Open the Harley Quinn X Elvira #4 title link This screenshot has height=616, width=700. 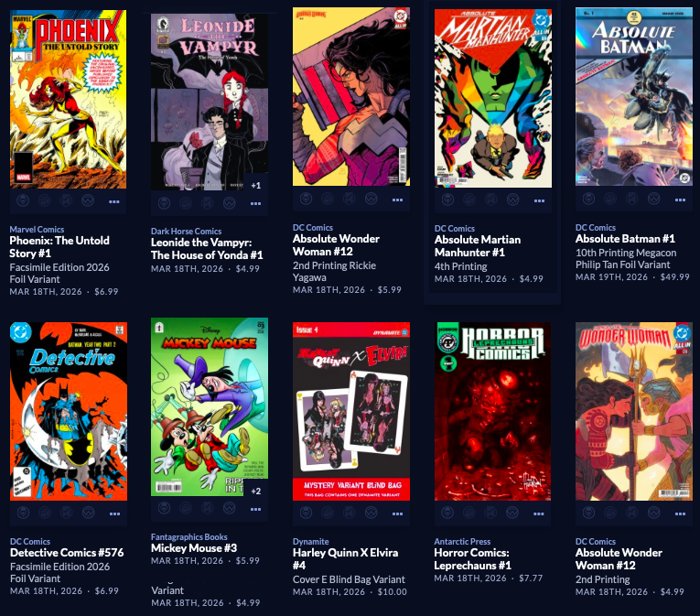[x=345, y=559]
